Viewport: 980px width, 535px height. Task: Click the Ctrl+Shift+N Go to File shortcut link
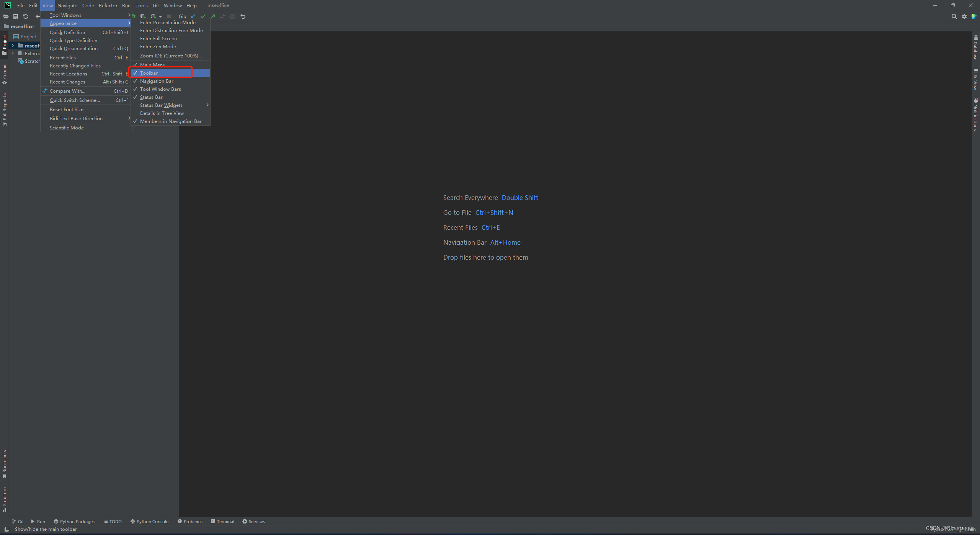click(494, 212)
